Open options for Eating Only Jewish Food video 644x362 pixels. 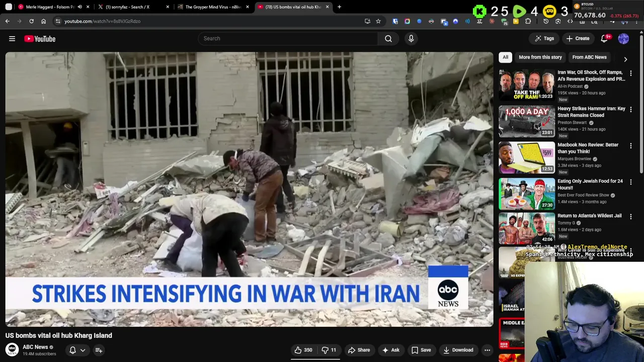(631, 182)
